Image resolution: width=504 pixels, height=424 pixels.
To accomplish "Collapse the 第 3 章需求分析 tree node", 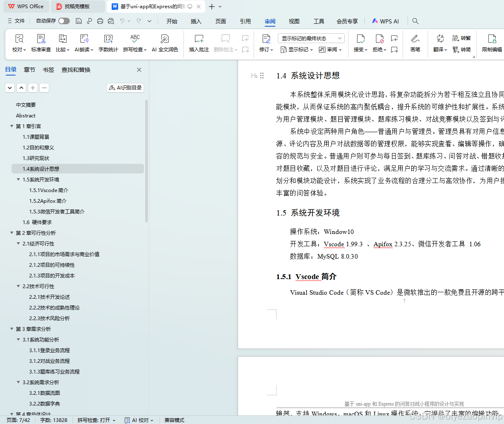I will click(x=12, y=329).
